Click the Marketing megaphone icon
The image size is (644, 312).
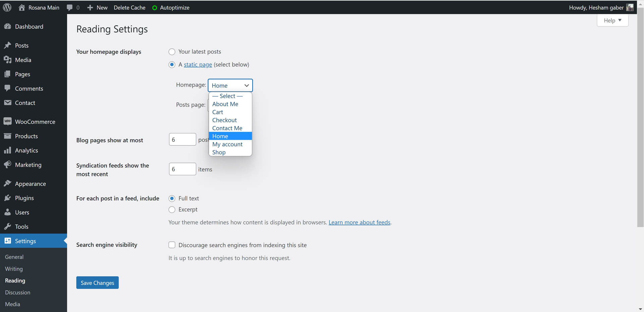click(x=7, y=165)
